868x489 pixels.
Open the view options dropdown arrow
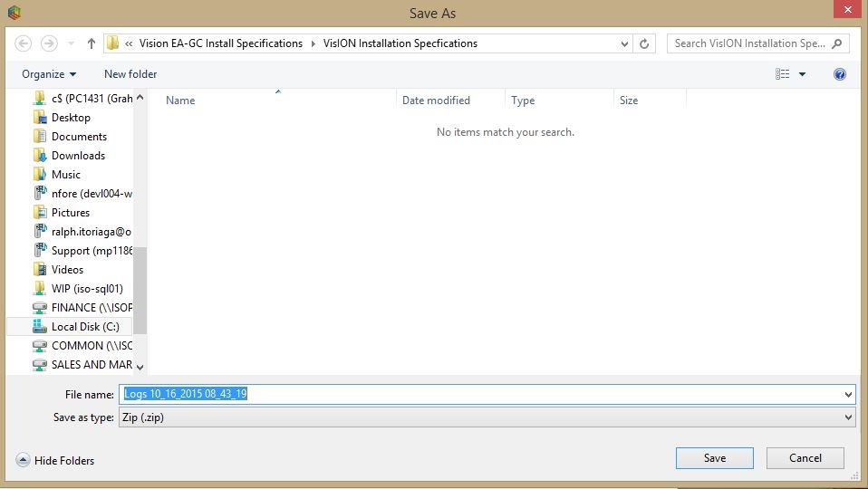[802, 74]
